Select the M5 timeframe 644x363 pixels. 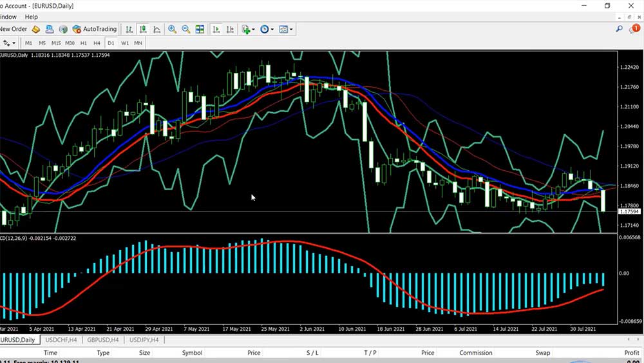43,43
